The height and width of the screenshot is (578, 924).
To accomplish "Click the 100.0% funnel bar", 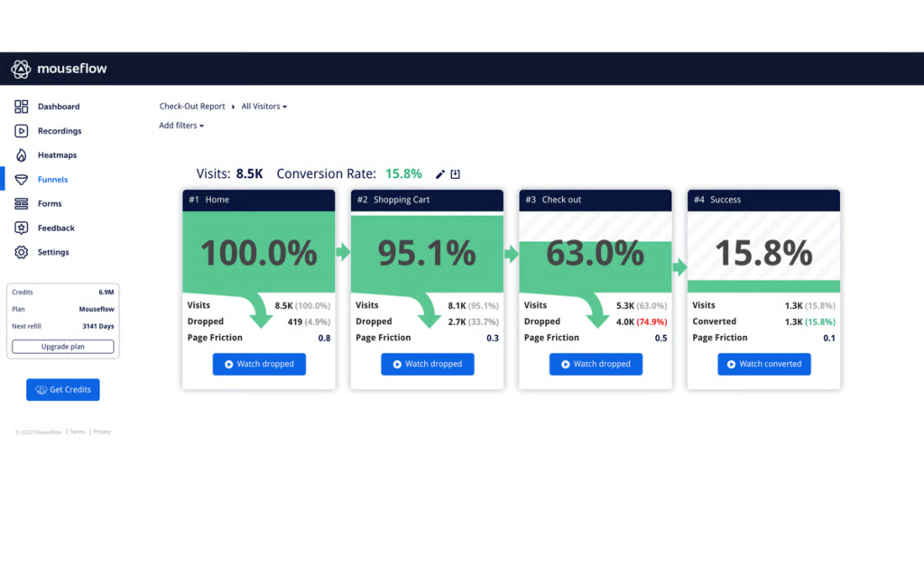I will (259, 253).
